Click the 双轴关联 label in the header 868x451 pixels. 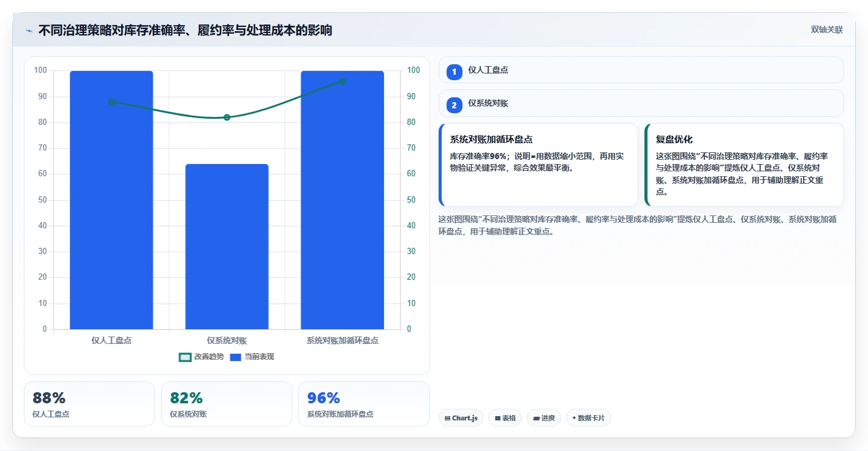[827, 30]
